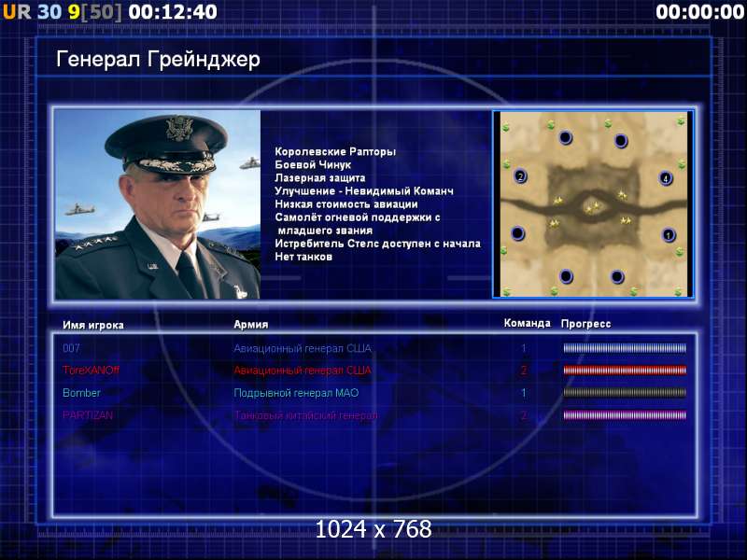Click the 'Имя игрока' column header
The image size is (747, 560).
coord(93,325)
